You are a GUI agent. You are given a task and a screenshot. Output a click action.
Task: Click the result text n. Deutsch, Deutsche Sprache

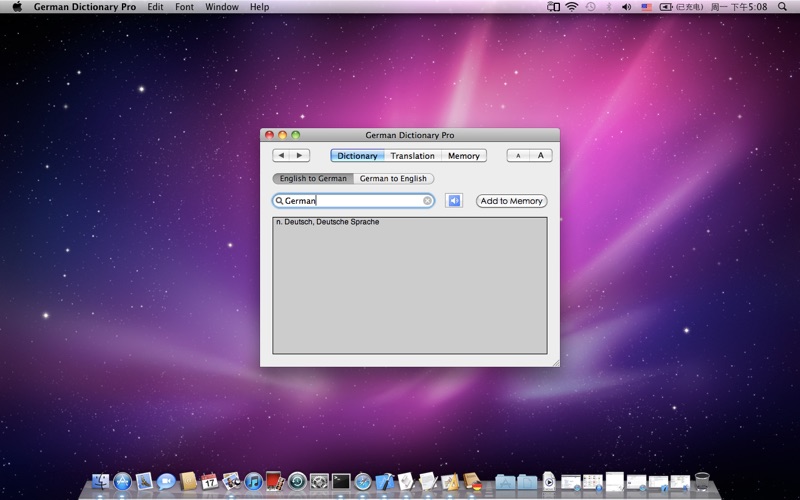(328, 222)
